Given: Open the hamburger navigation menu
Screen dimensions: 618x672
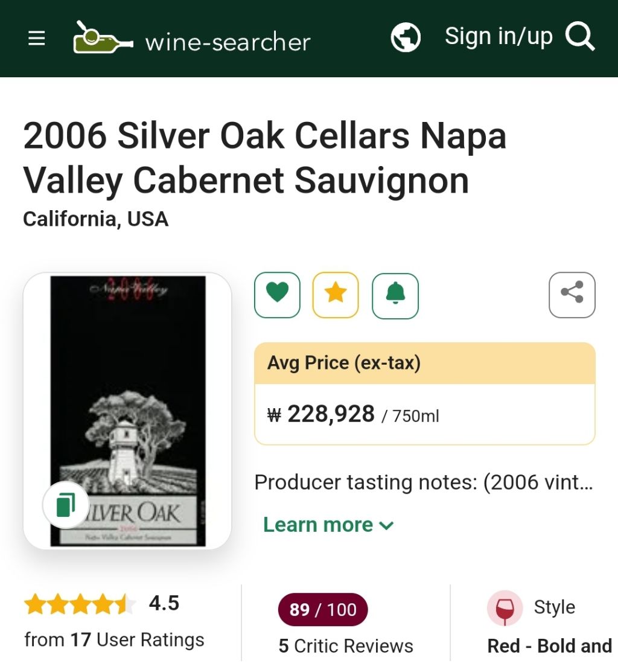Looking at the screenshot, I should (x=37, y=39).
